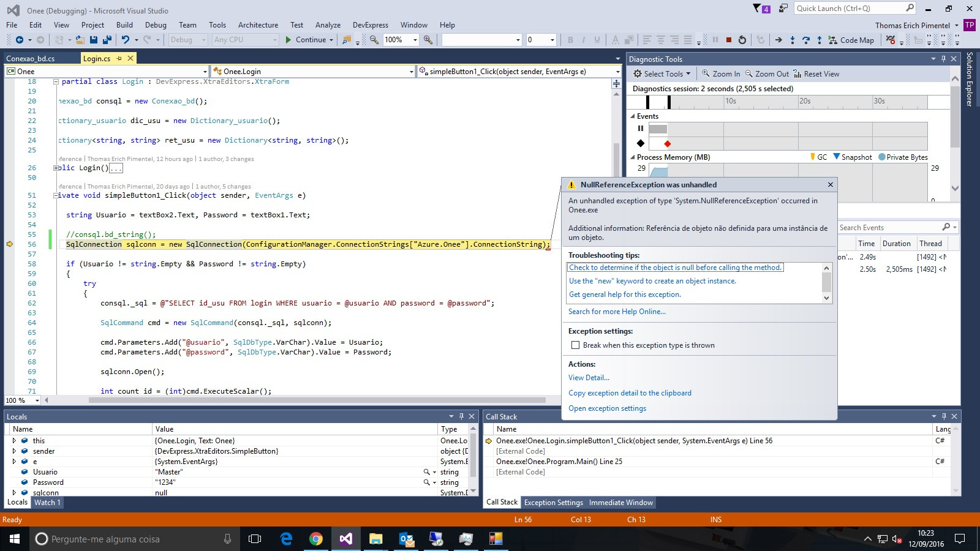Click the split editor handle icon
The image size is (980, 551).
coord(616,84)
